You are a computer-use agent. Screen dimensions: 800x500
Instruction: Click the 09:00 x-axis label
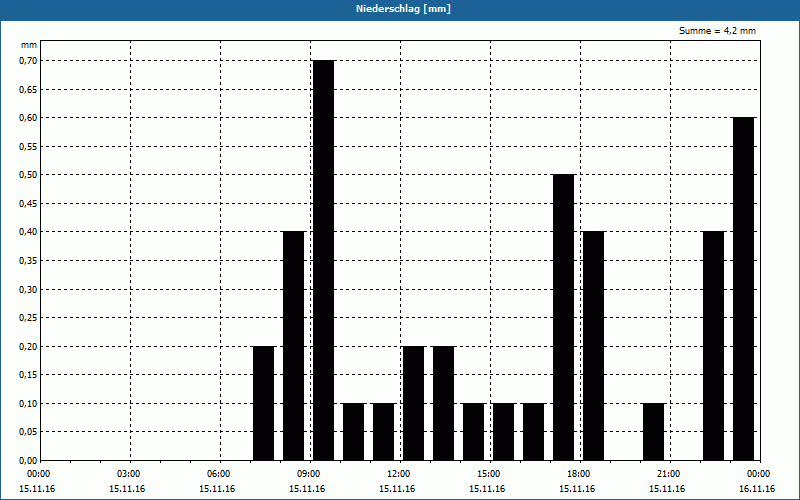(310, 474)
